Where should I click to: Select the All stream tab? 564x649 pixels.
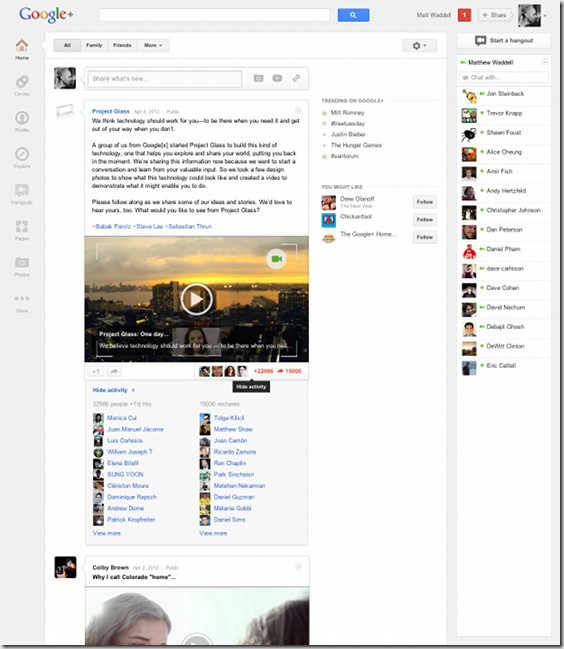(67, 45)
